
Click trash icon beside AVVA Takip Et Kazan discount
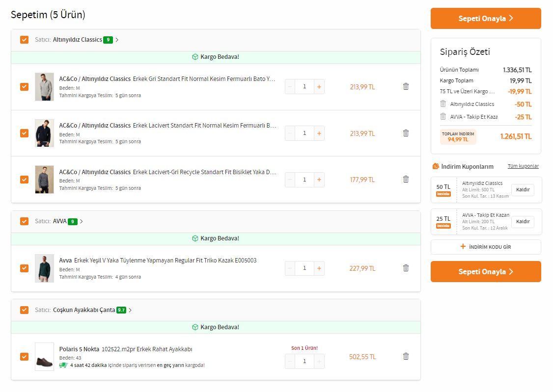[x=443, y=116]
